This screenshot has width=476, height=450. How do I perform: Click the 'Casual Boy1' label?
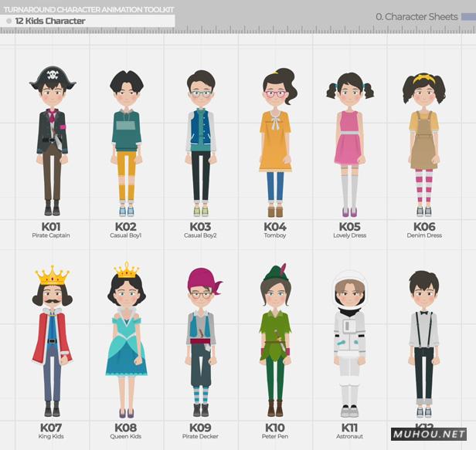click(x=126, y=235)
